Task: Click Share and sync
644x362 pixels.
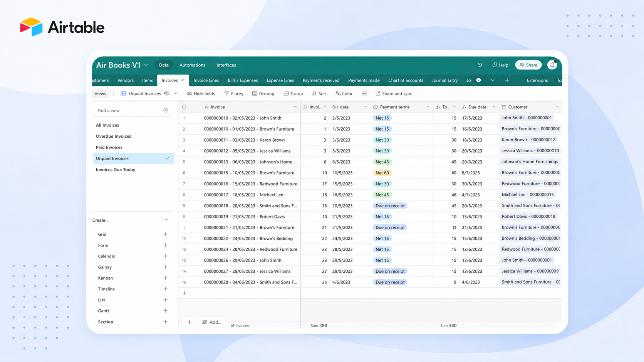Action: pyautogui.click(x=394, y=93)
